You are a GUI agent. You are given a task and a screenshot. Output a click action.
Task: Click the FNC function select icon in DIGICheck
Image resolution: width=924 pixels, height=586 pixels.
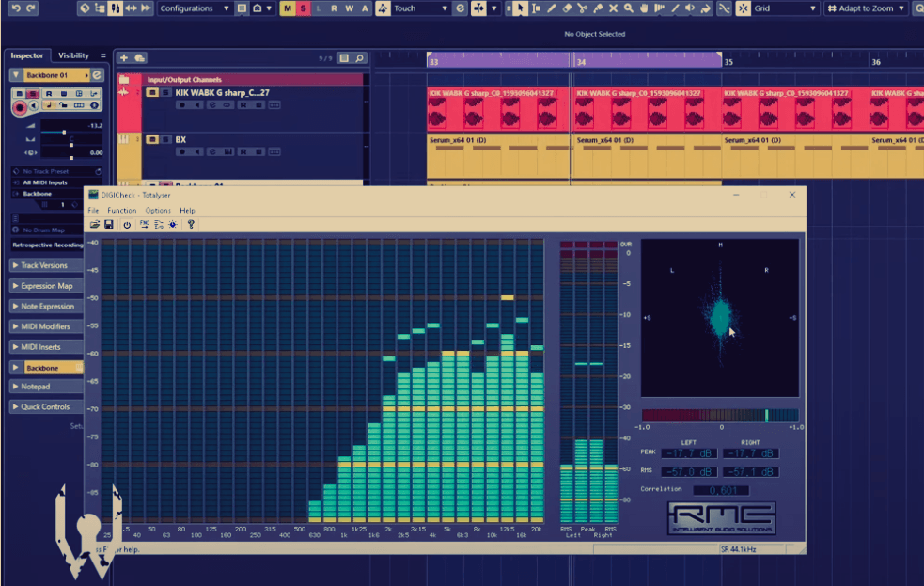(144, 224)
